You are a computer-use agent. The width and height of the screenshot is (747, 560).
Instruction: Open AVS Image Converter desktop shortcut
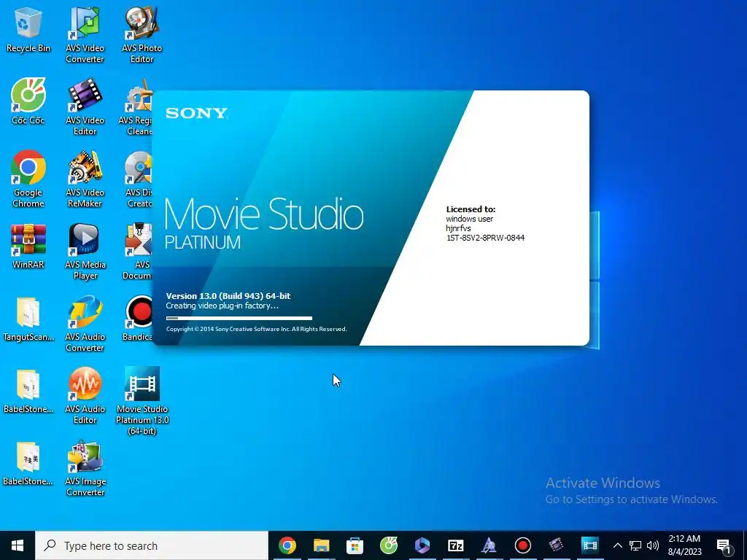[x=85, y=469]
